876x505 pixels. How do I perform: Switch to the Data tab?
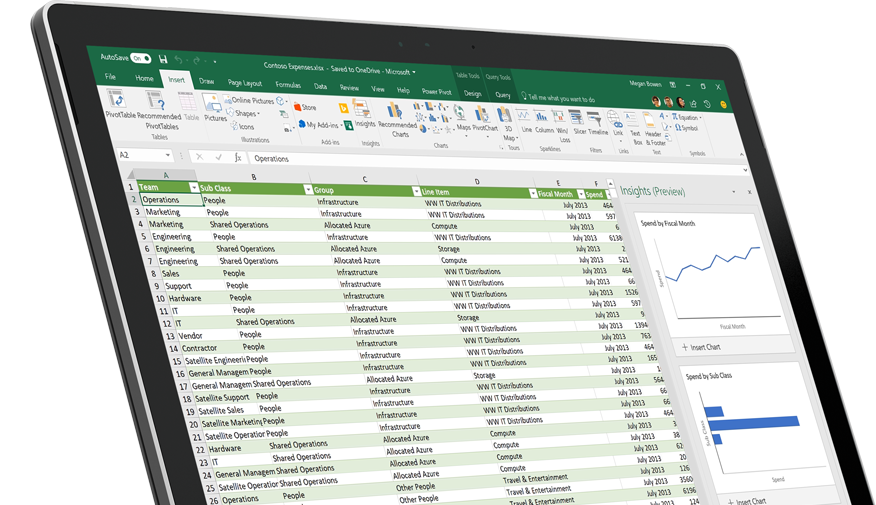click(320, 86)
